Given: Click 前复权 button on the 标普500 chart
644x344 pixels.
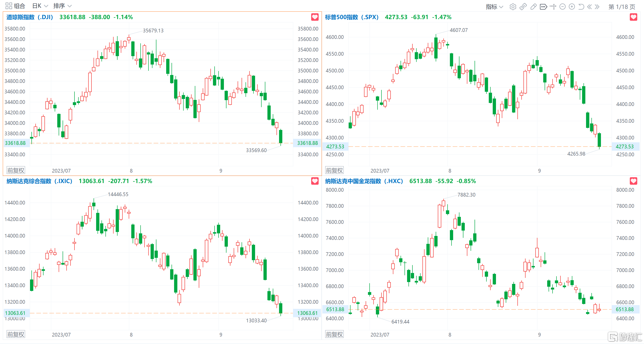Looking at the screenshot, I should [x=334, y=170].
